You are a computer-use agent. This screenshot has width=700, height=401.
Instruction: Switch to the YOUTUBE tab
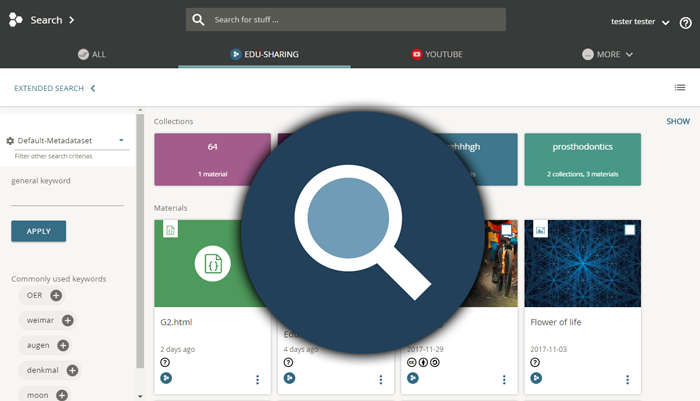point(436,54)
